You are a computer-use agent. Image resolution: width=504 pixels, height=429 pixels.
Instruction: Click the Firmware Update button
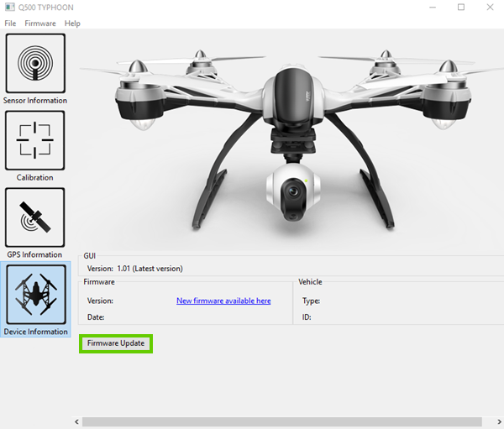pyautogui.click(x=116, y=343)
